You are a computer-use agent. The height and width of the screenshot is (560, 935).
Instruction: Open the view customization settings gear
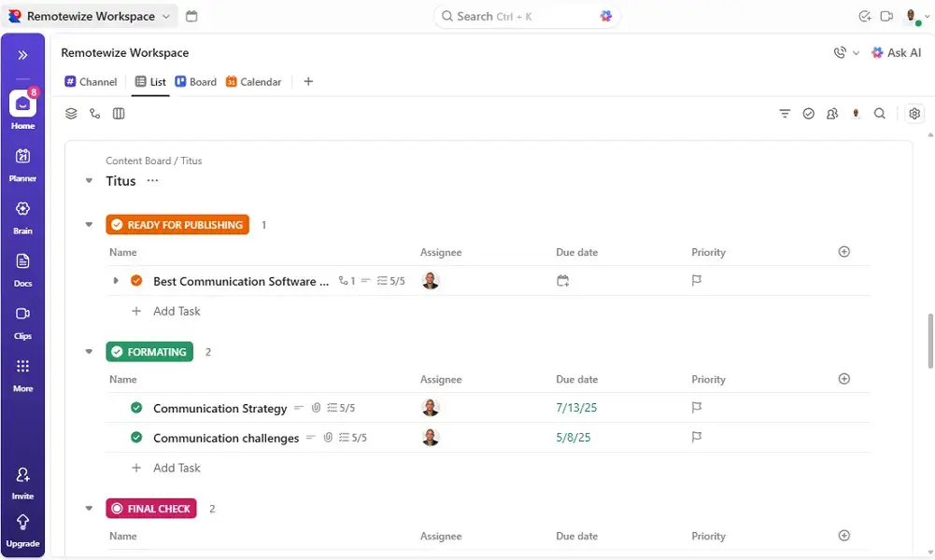click(x=914, y=113)
